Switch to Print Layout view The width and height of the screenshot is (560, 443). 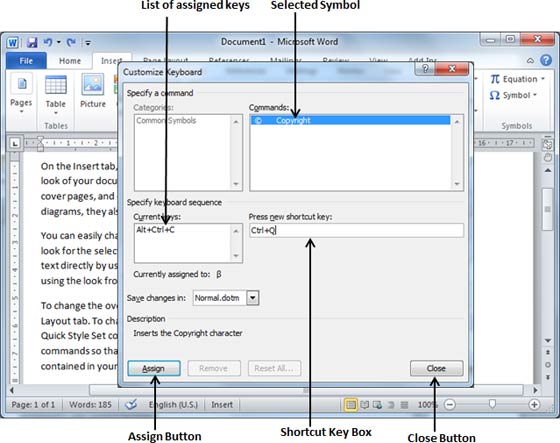click(351, 405)
